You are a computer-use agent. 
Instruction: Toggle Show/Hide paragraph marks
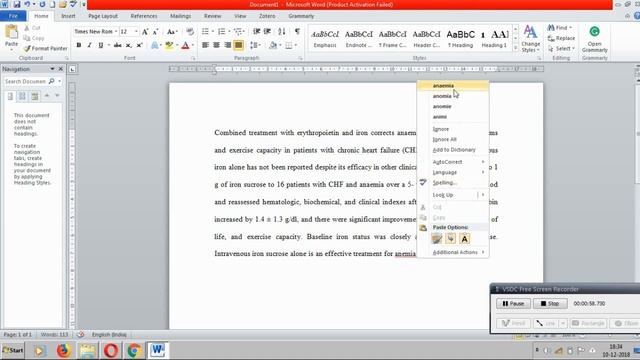[297, 31]
